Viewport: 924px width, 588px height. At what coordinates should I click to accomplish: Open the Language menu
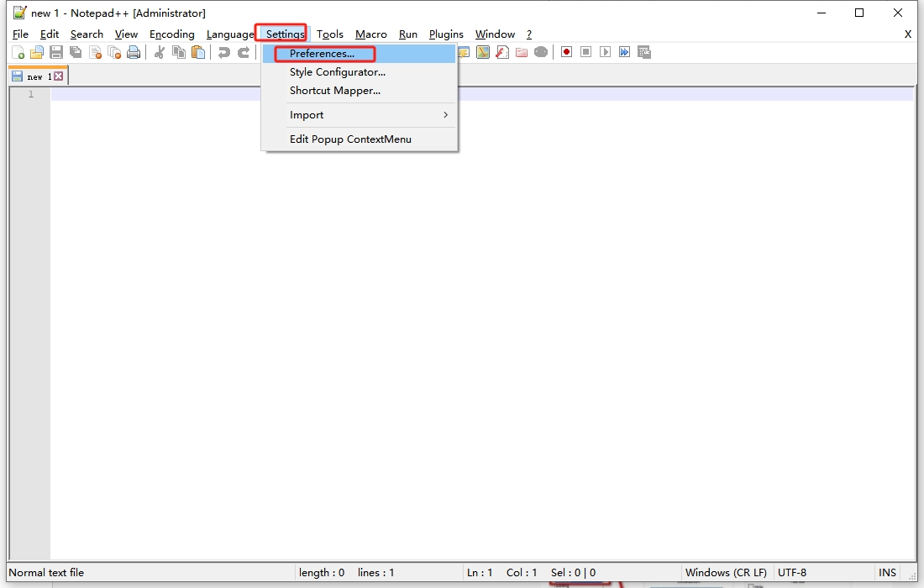230,34
